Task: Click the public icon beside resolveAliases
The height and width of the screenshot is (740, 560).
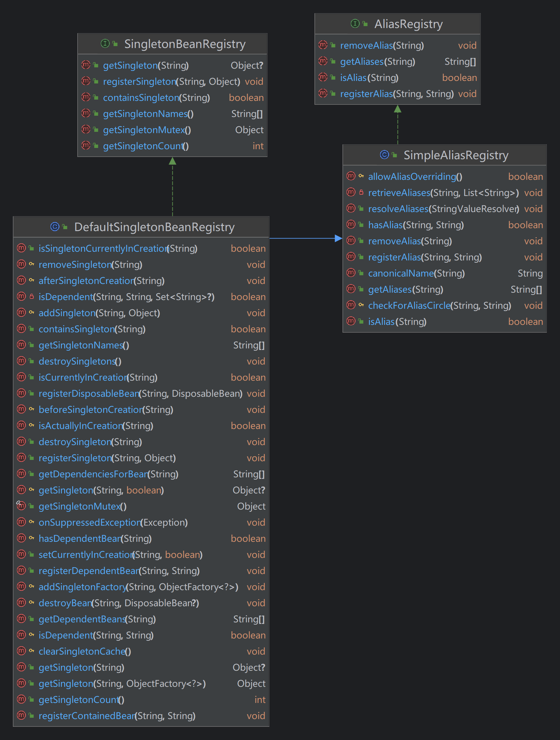Action: click(x=361, y=208)
